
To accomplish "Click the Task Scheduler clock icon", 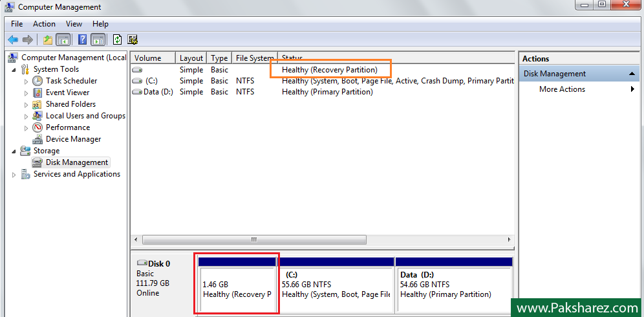I will 38,81.
